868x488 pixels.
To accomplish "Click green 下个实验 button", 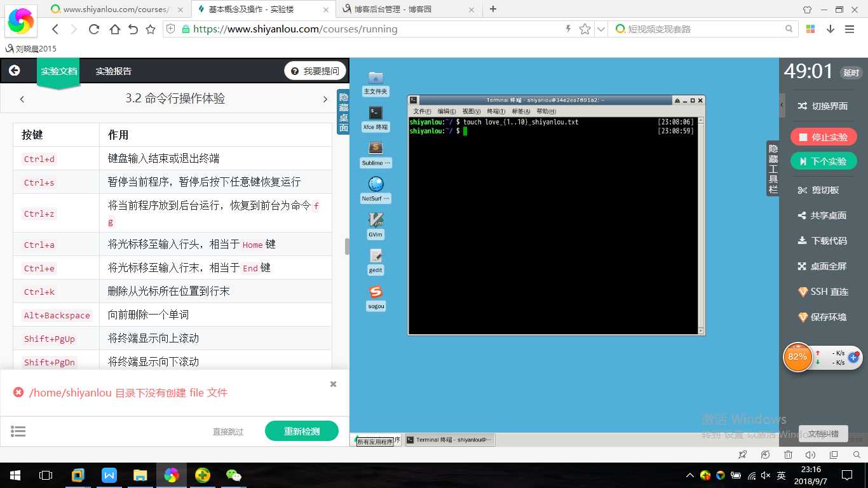I will pos(824,161).
